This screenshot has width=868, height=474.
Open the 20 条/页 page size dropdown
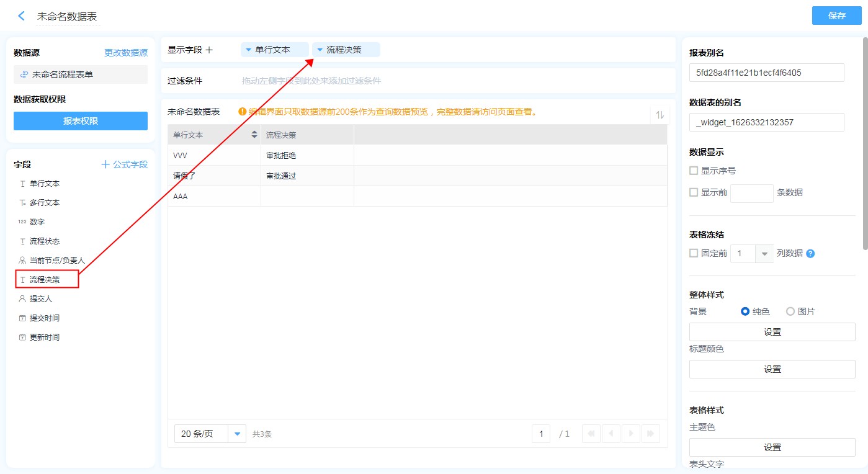[x=237, y=434]
